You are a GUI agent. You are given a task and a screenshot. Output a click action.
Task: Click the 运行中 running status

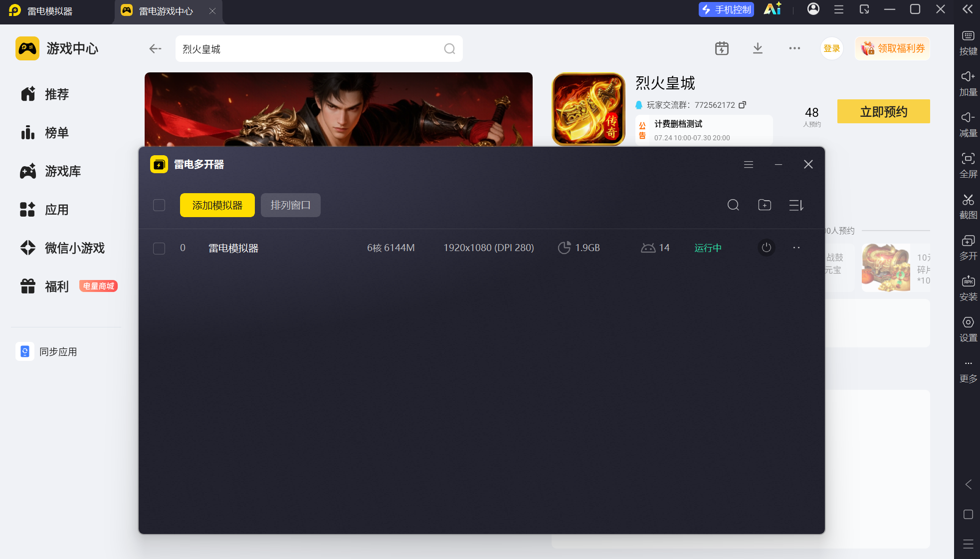tap(708, 248)
